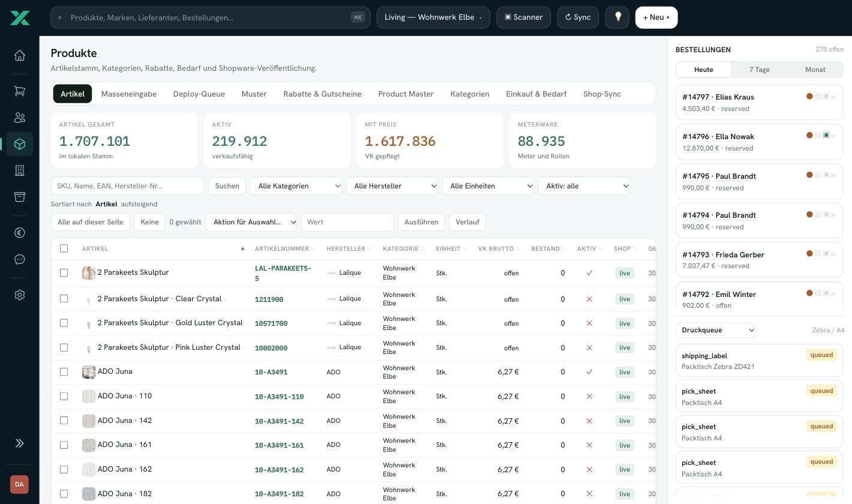Focus the Wert input field
This screenshot has width=852, height=504.
347,222
